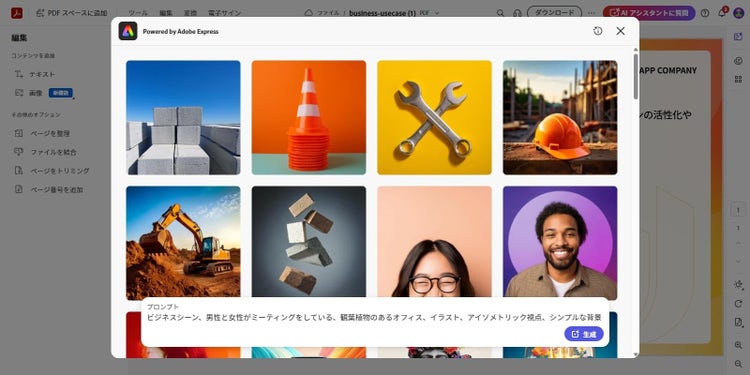
Task: Click the display theme icon in right sidebar
Action: pos(738,285)
